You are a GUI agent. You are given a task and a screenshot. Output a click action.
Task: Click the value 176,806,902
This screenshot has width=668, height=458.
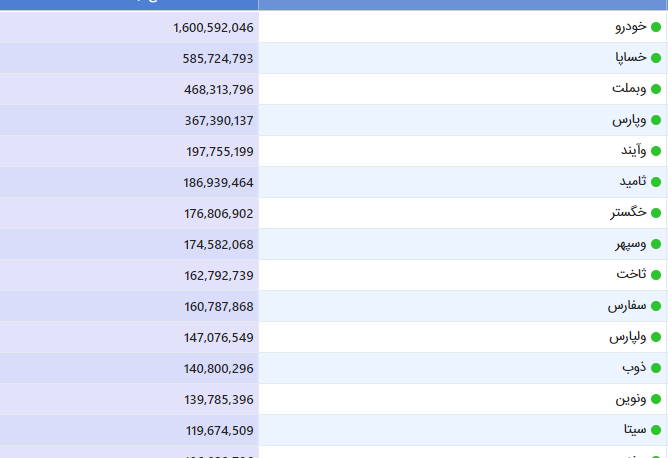tap(219, 213)
